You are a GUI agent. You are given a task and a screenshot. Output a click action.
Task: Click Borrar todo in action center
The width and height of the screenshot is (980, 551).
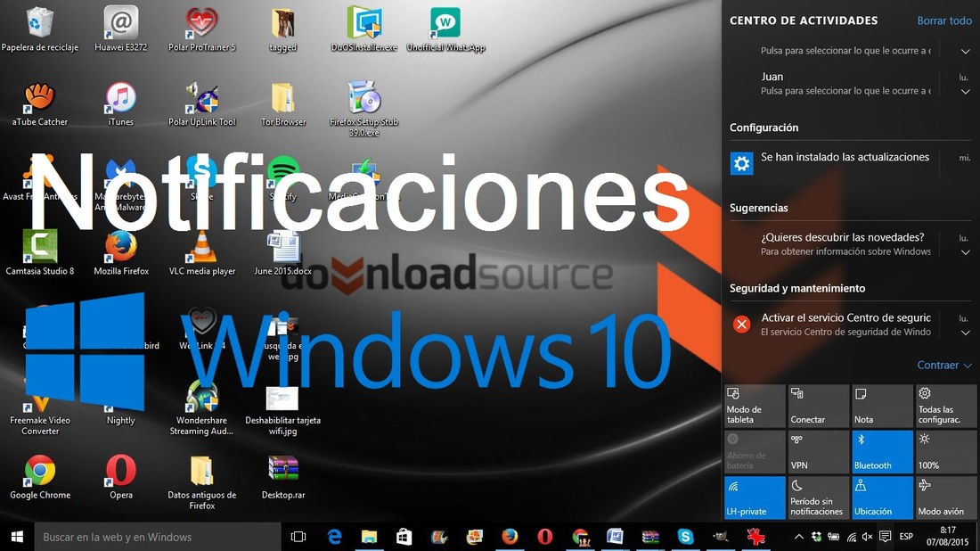pos(943,21)
